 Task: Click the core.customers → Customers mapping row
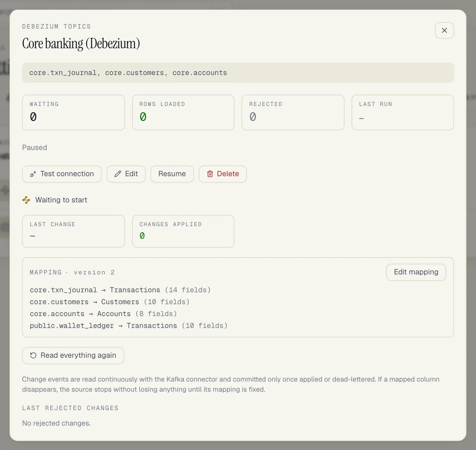[x=110, y=302]
